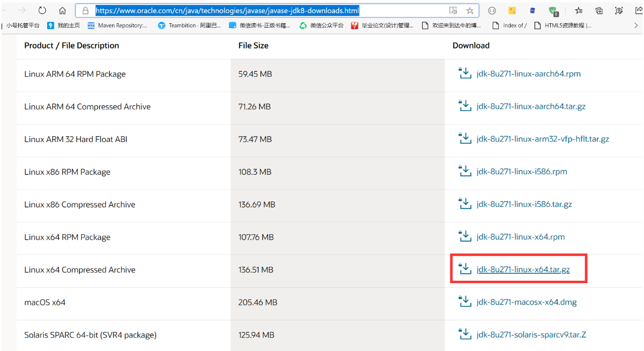
Task: Click the download icon for jdk-8u271-linux-i586.tar.gz
Action: click(465, 204)
